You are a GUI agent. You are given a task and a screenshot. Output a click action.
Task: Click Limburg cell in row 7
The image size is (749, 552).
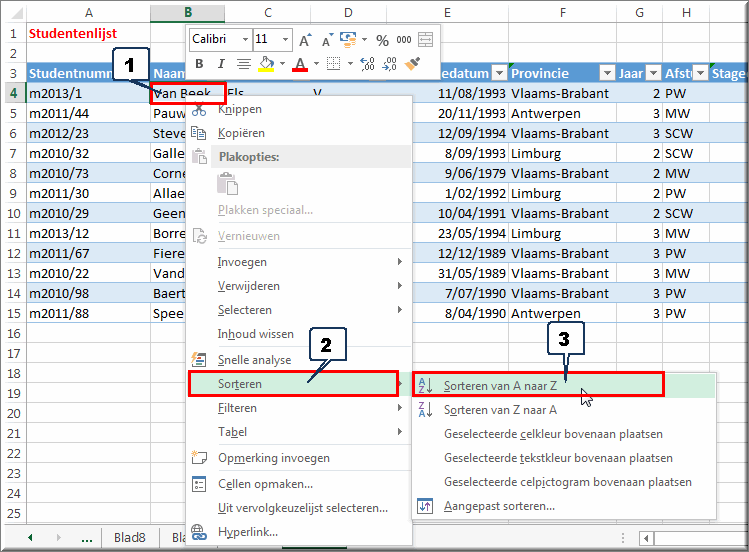tap(562, 153)
